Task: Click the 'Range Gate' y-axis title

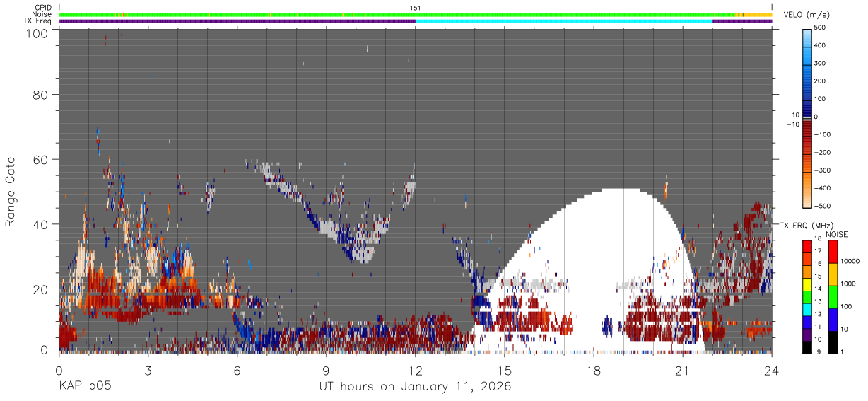Action: [x=11, y=191]
